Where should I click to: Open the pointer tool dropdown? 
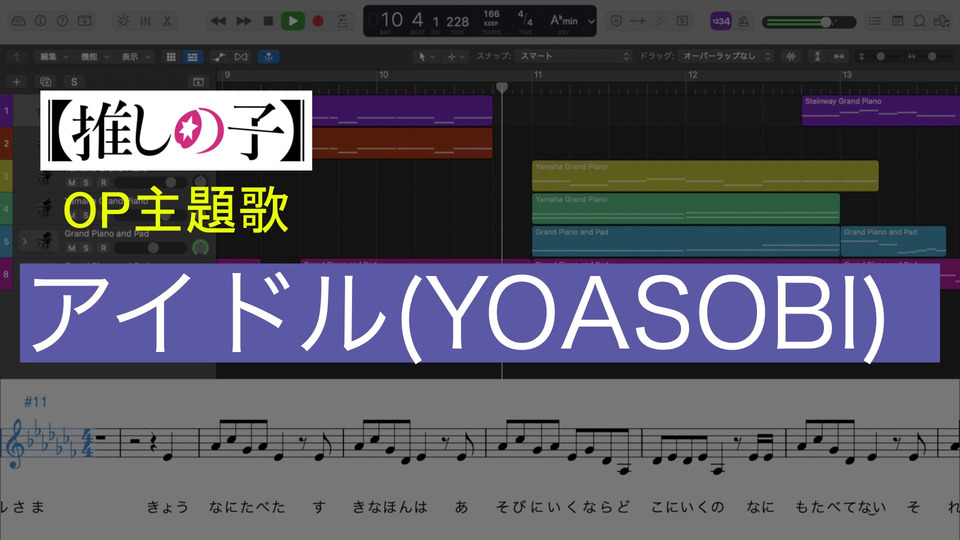tap(427, 56)
